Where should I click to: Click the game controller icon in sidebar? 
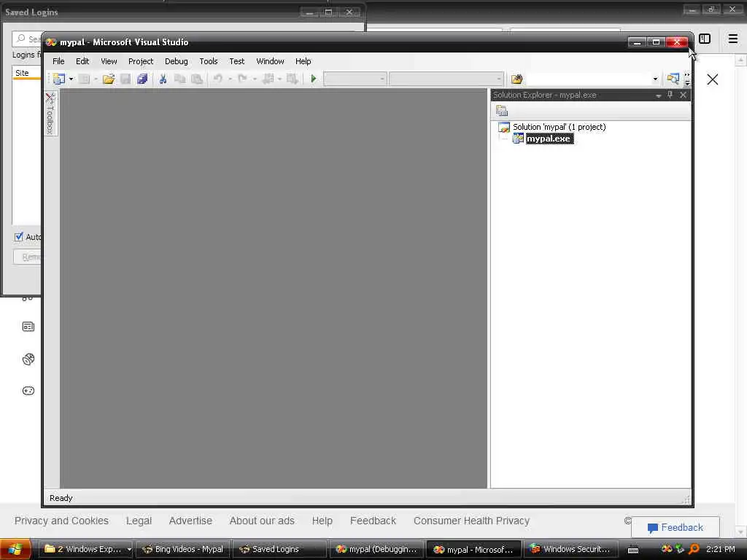point(28,391)
